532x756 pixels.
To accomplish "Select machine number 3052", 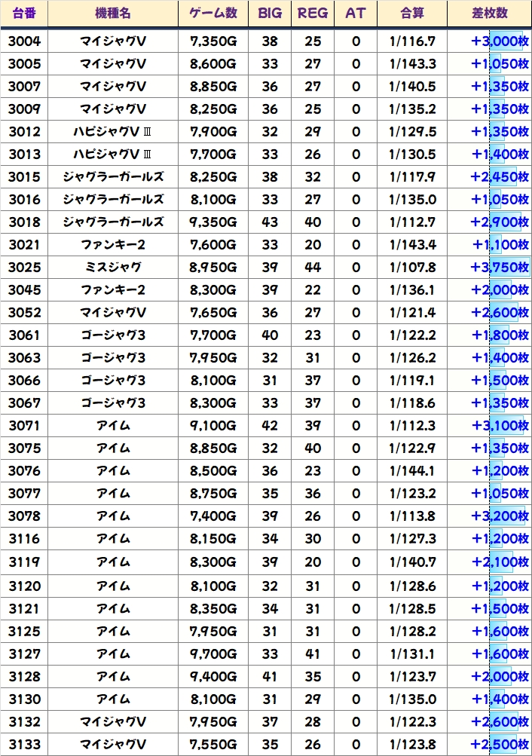I will 24,313.
